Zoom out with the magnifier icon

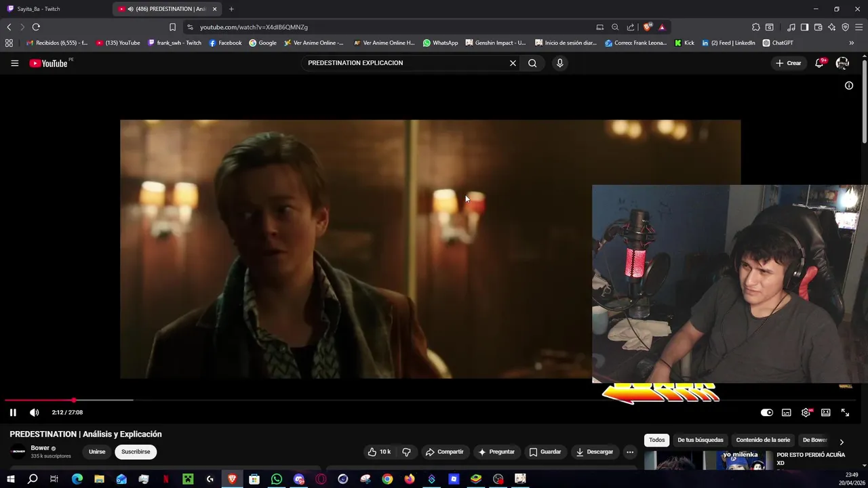615,27
